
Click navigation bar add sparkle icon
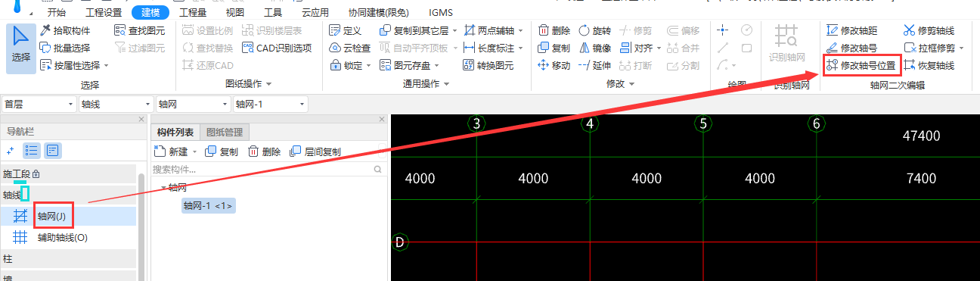[x=11, y=151]
